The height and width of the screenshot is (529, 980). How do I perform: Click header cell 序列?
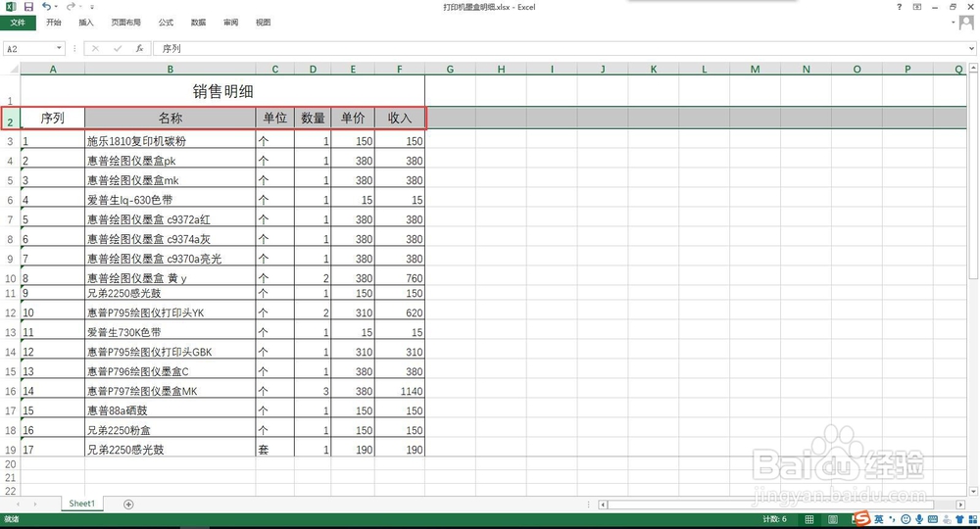tap(53, 118)
